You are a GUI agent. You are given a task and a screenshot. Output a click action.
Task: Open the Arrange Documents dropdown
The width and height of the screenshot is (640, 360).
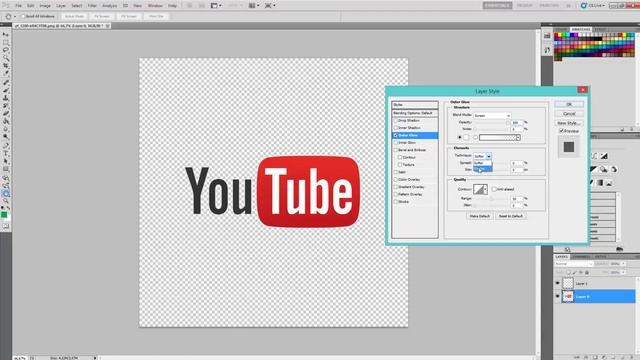255,6
